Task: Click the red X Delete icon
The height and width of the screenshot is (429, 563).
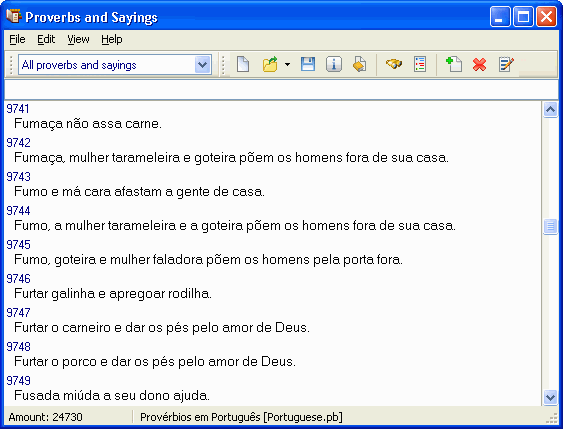Action: [x=479, y=65]
